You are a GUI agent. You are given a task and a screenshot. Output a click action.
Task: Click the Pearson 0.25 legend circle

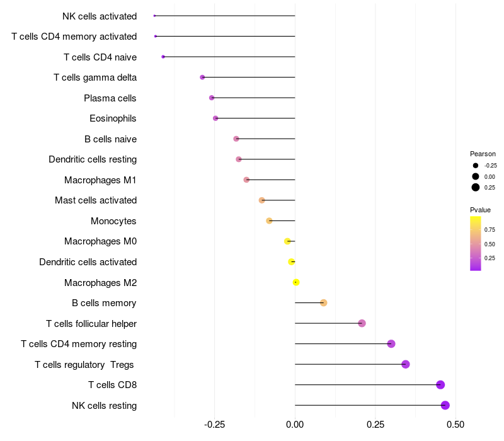tap(476, 187)
